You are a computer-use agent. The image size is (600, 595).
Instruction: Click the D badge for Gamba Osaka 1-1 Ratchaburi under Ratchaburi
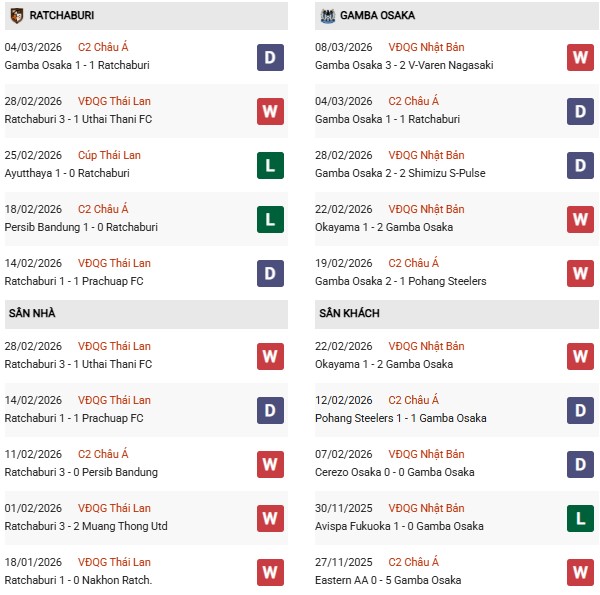(x=269, y=57)
